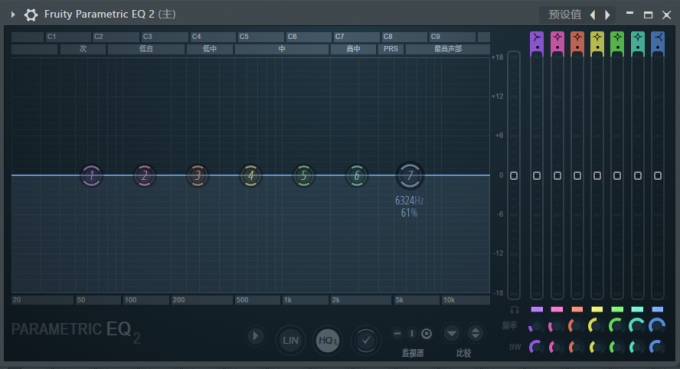Image resolution: width=680 pixels, height=369 pixels.
Task: Click the yellow band 4 frequency knob
Action: [x=597, y=326]
